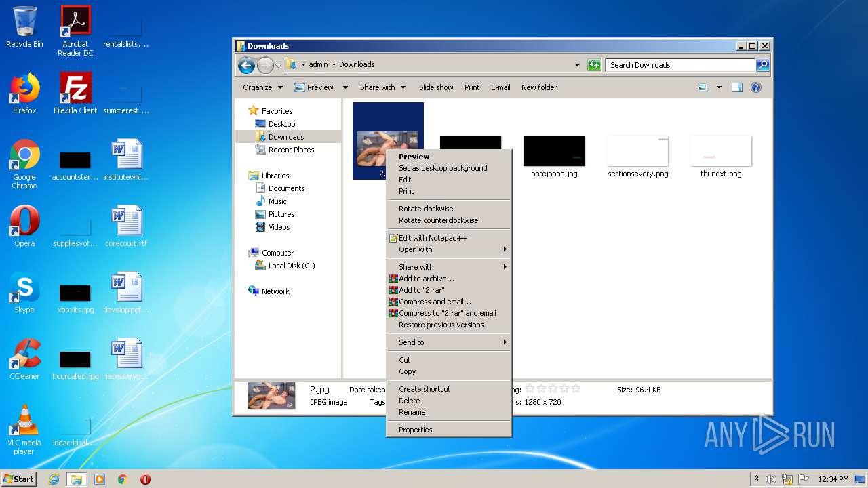Viewport: 868px width, 488px height.
Task: Select Local Disk (C:) in tree
Action: click(x=291, y=266)
